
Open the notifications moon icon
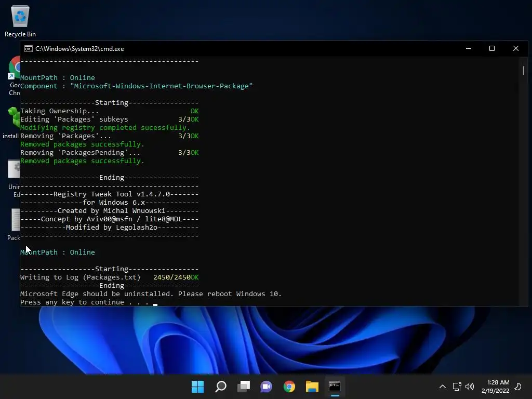[518, 387]
